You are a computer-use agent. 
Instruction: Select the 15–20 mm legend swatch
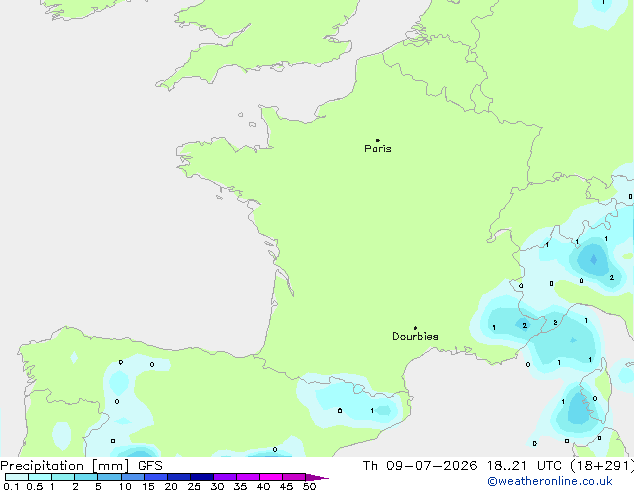point(156,477)
